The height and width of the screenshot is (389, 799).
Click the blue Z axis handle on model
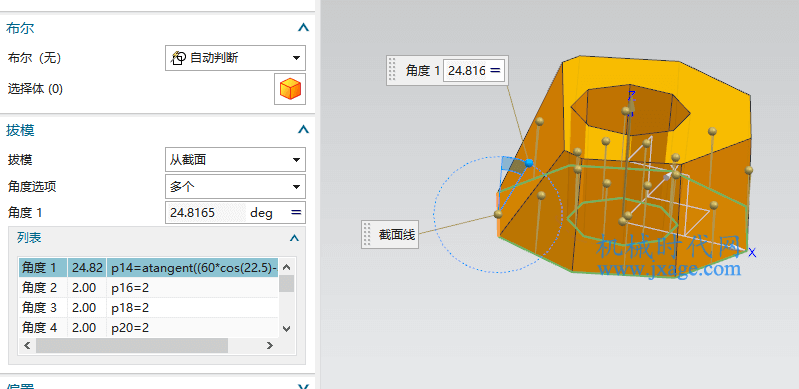coord(632,97)
